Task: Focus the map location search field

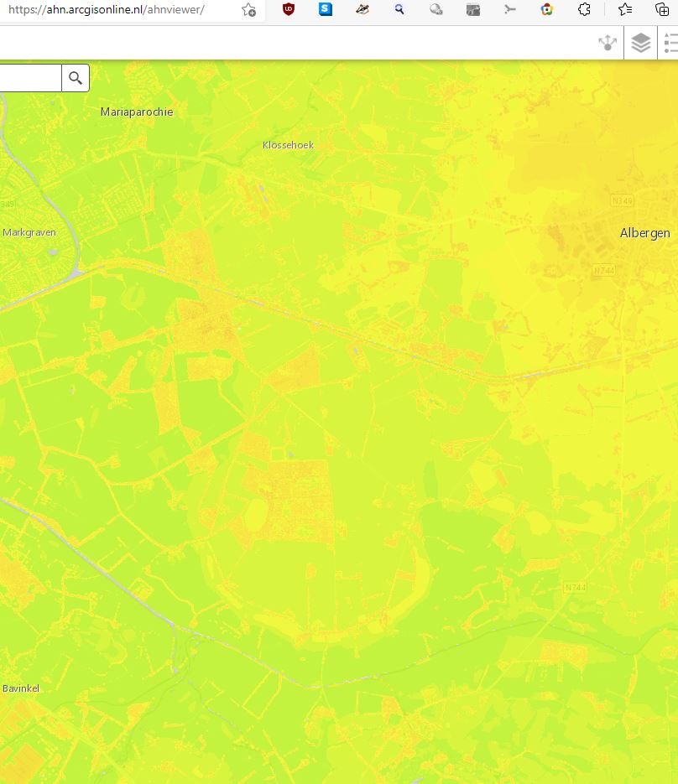Action: point(29,78)
